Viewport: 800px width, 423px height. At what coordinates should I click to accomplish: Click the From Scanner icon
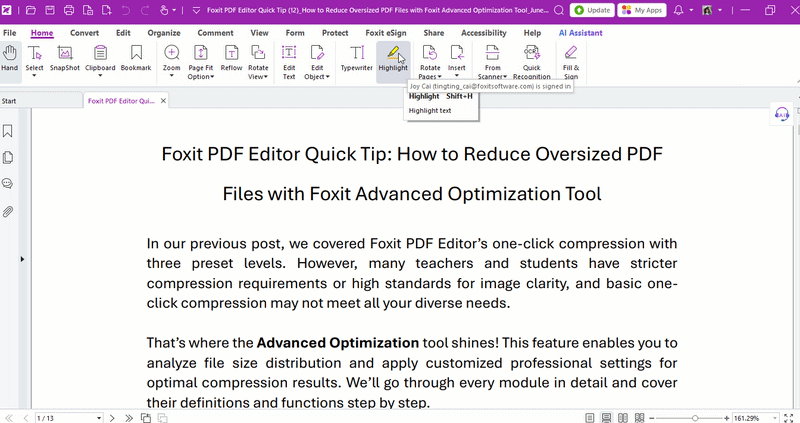click(492, 53)
